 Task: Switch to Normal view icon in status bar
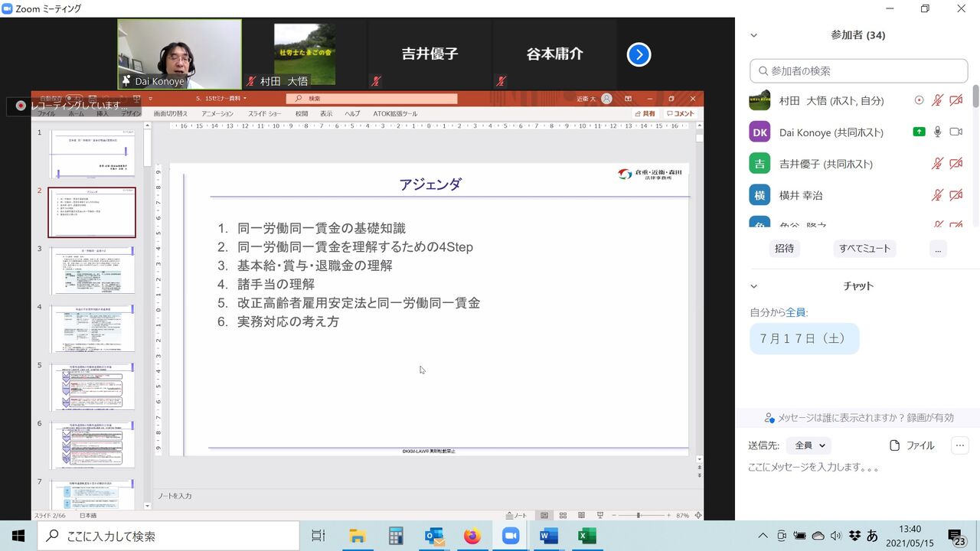coord(544,516)
